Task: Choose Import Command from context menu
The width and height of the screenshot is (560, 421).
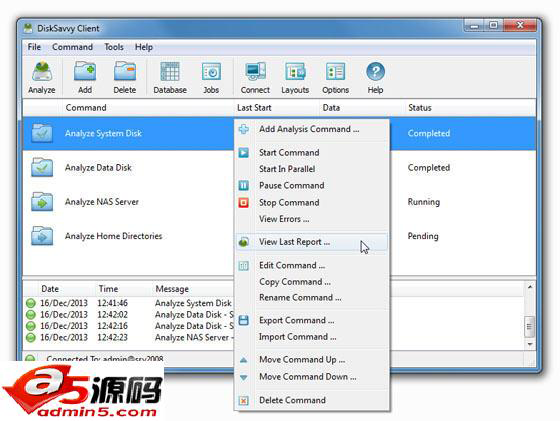Action: (298, 337)
